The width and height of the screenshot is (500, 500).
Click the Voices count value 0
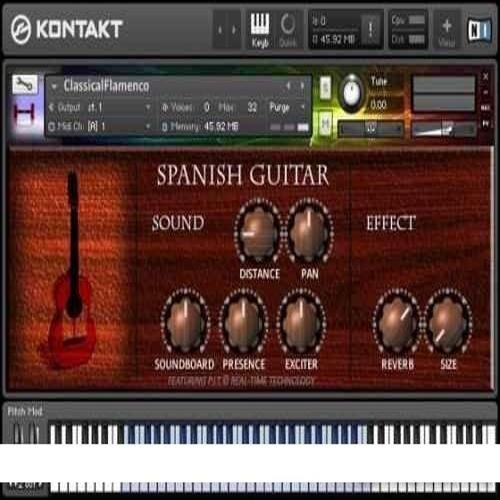click(207, 107)
